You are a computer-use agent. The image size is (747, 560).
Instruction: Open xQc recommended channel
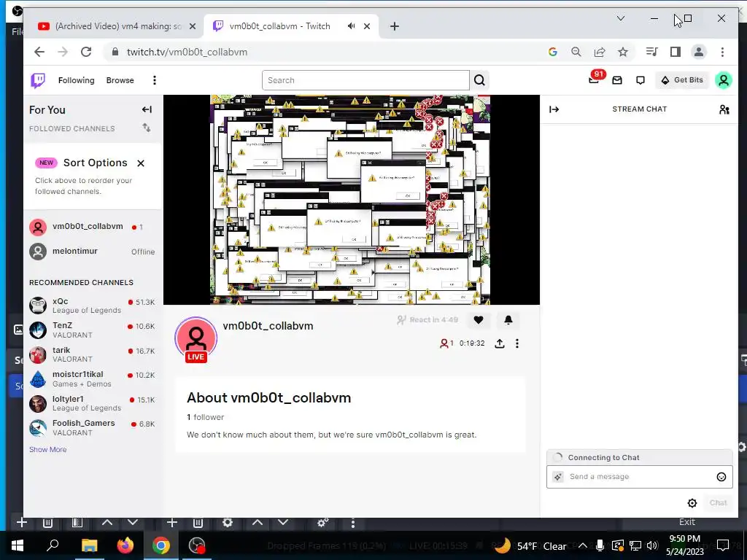93,306
